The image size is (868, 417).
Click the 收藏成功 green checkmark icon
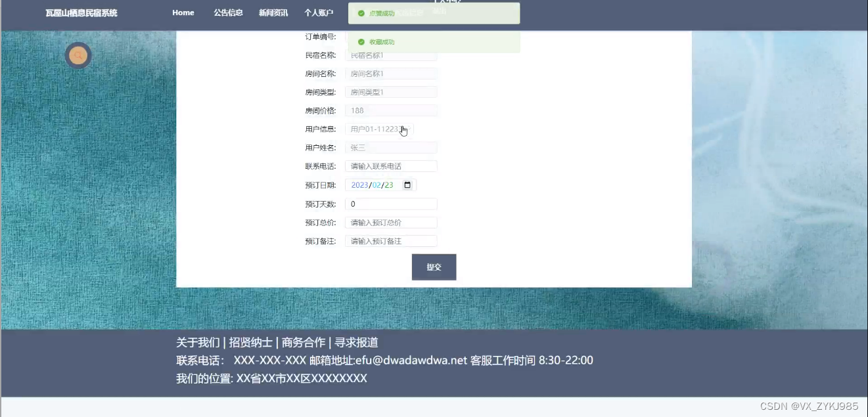point(361,42)
